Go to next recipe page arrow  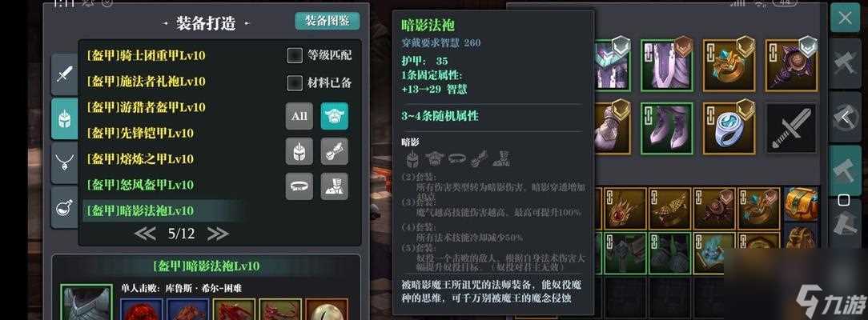click(218, 234)
